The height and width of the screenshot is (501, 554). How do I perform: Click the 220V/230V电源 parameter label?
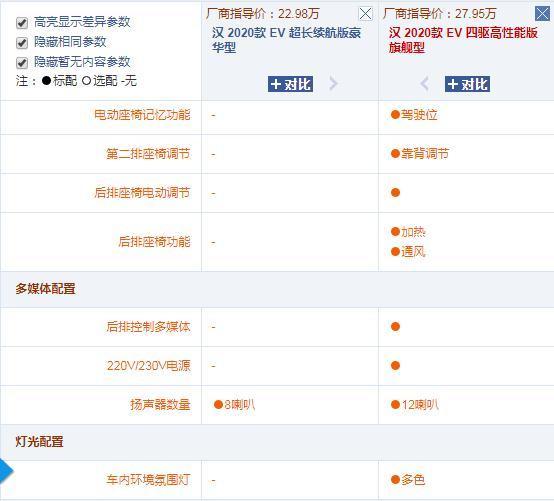149,366
